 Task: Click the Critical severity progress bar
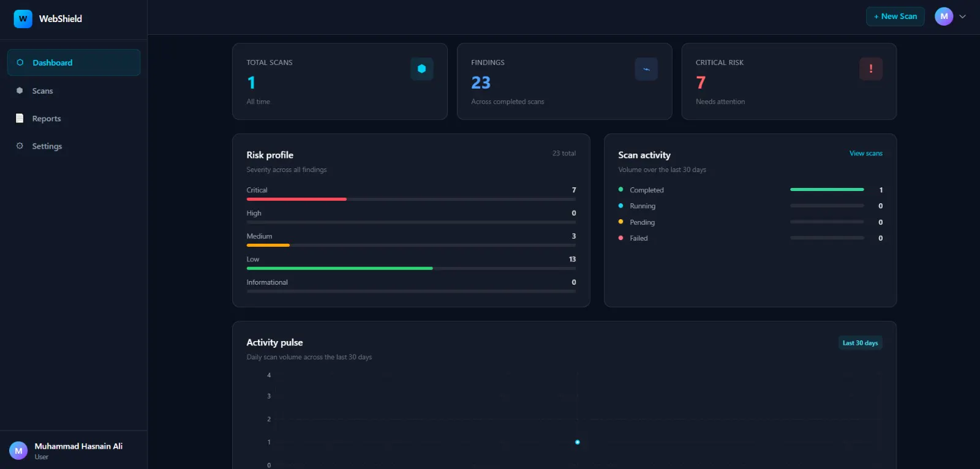pos(411,199)
